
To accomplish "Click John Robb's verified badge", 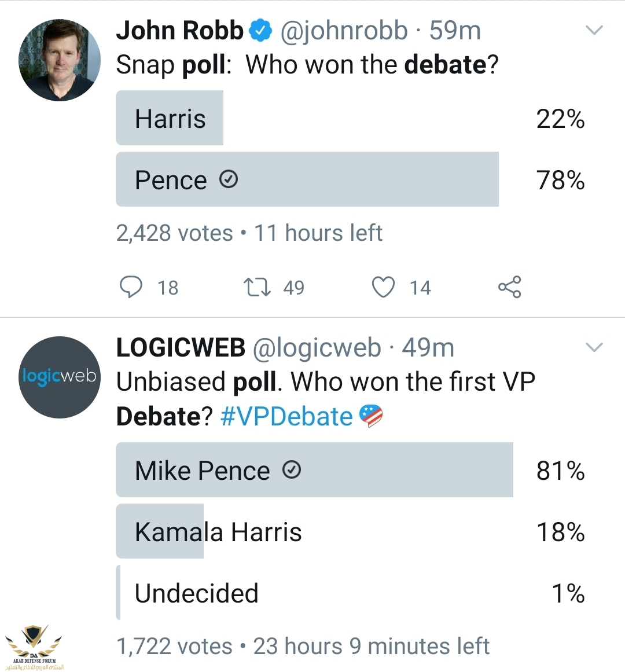I will 260,31.
